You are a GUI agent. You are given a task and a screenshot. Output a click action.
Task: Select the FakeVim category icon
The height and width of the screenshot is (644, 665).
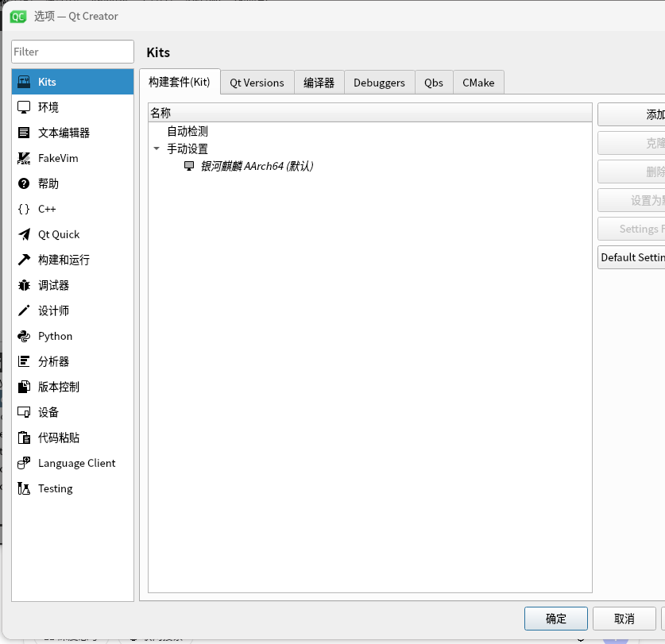click(24, 158)
